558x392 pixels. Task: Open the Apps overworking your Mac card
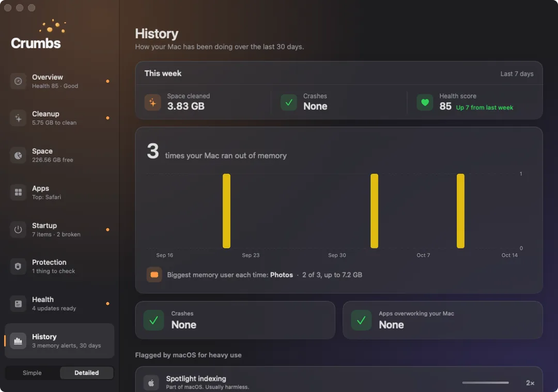tap(442, 320)
